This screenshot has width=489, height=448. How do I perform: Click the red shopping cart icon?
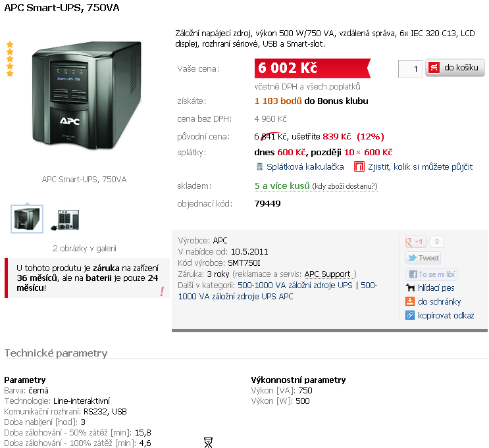[x=434, y=68]
